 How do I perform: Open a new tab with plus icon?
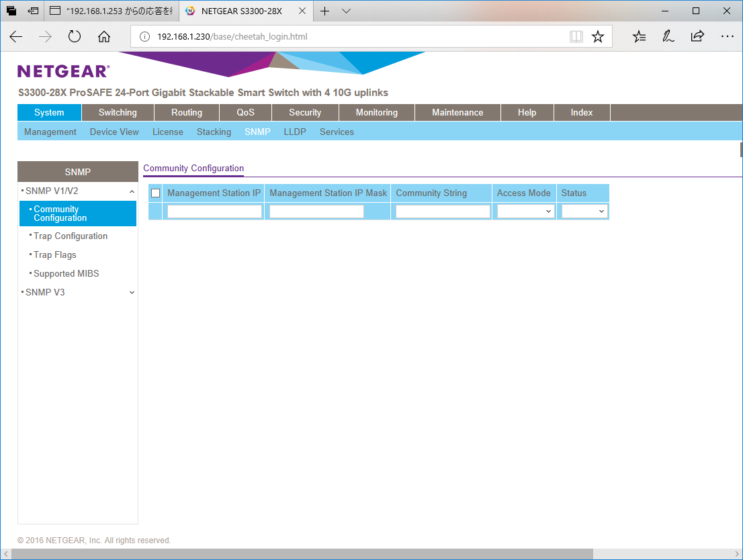pyautogui.click(x=324, y=11)
